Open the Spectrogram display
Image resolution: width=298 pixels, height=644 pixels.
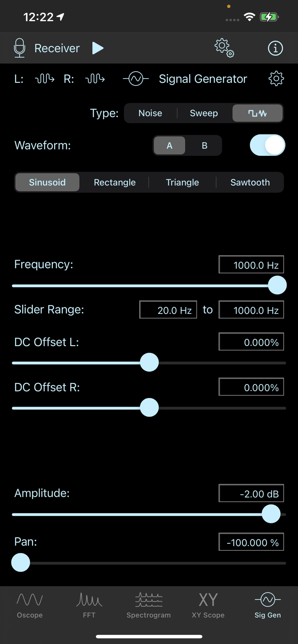(x=149, y=605)
